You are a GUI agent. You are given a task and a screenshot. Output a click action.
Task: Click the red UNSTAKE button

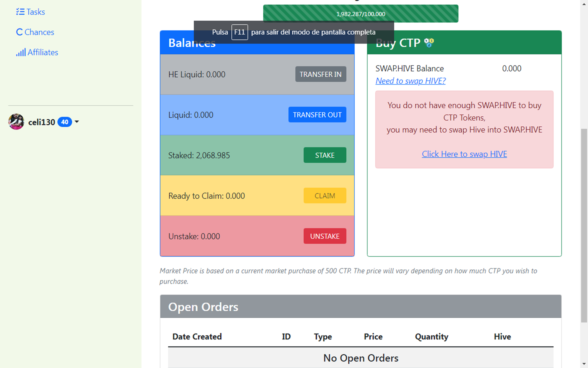[x=325, y=236]
